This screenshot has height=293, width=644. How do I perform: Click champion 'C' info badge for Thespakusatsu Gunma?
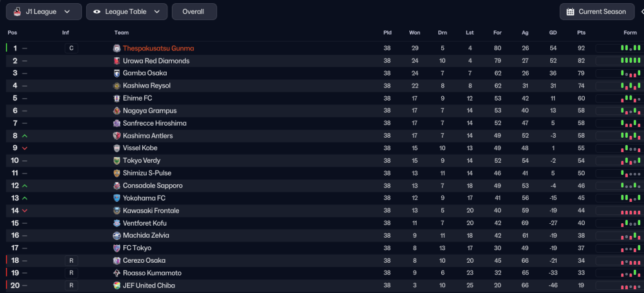[x=71, y=48]
